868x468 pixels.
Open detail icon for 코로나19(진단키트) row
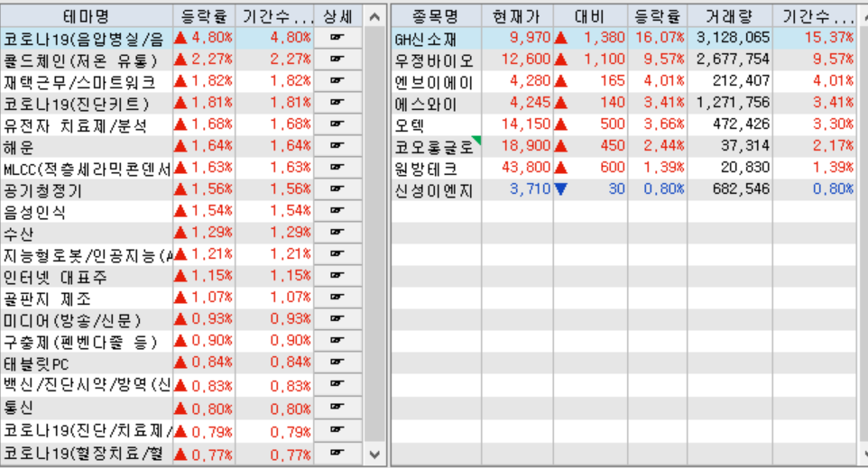pyautogui.click(x=337, y=102)
